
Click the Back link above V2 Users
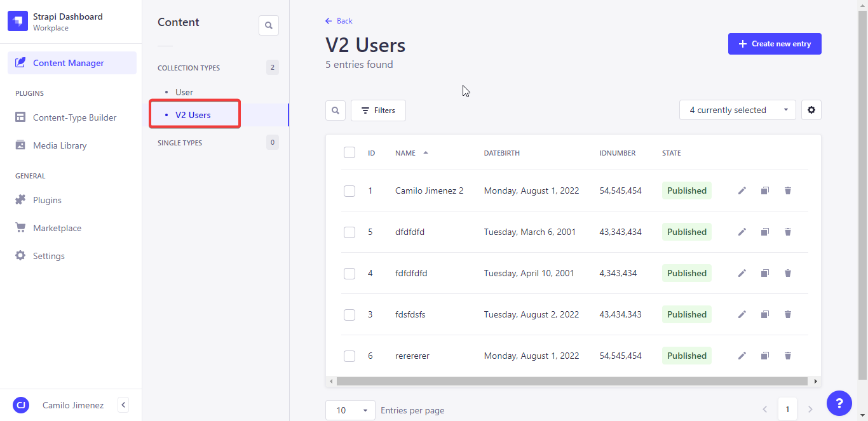tap(339, 21)
